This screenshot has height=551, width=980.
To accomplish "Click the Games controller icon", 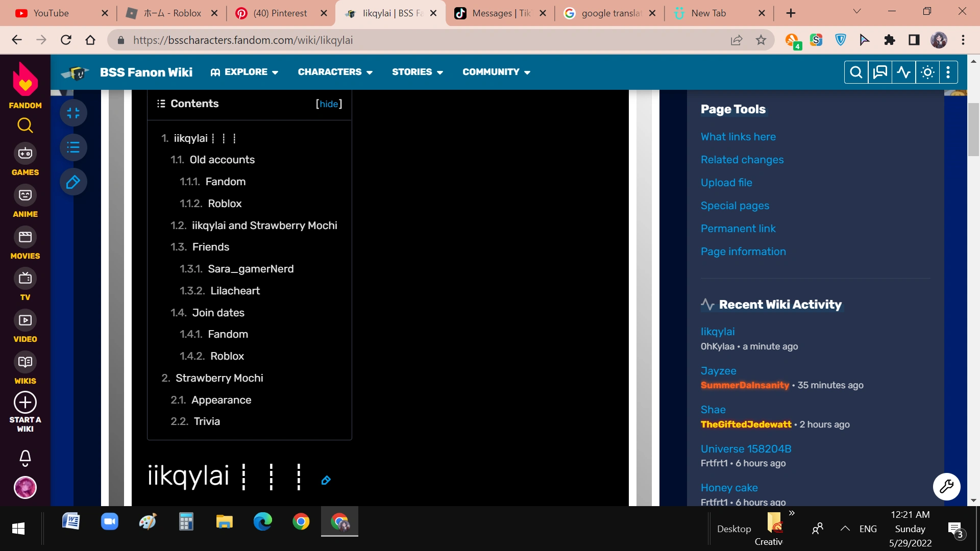I will click(x=25, y=153).
